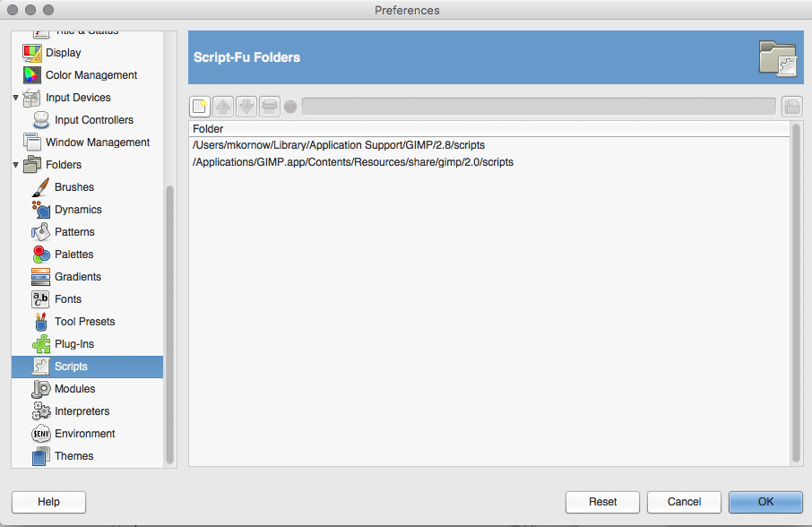This screenshot has width=812, height=527.
Task: Open the Brushes label in tree
Action: coord(74,187)
